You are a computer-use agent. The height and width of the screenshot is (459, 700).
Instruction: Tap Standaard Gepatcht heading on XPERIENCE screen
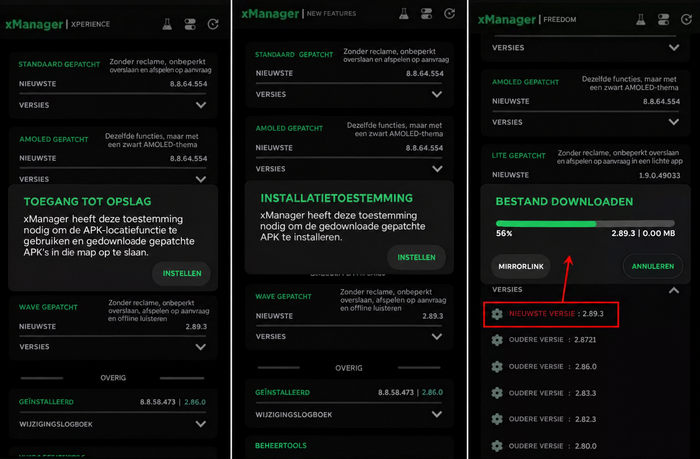click(59, 64)
